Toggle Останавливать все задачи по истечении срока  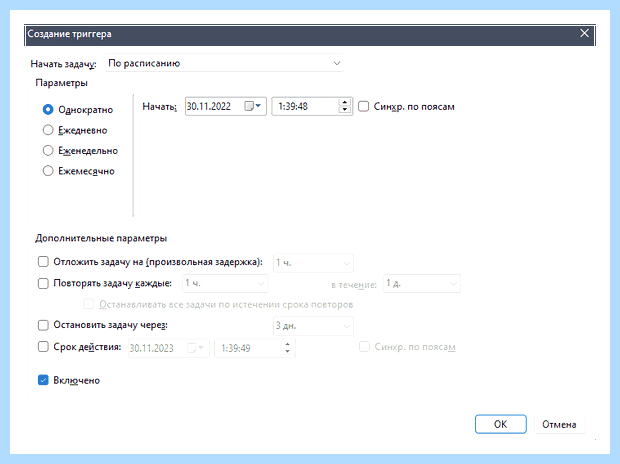[x=89, y=304]
